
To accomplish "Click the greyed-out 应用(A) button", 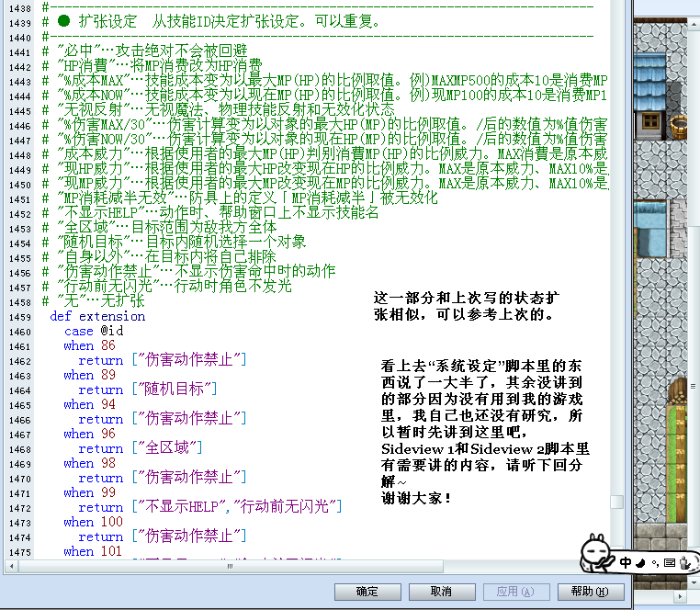I will (x=516, y=592).
